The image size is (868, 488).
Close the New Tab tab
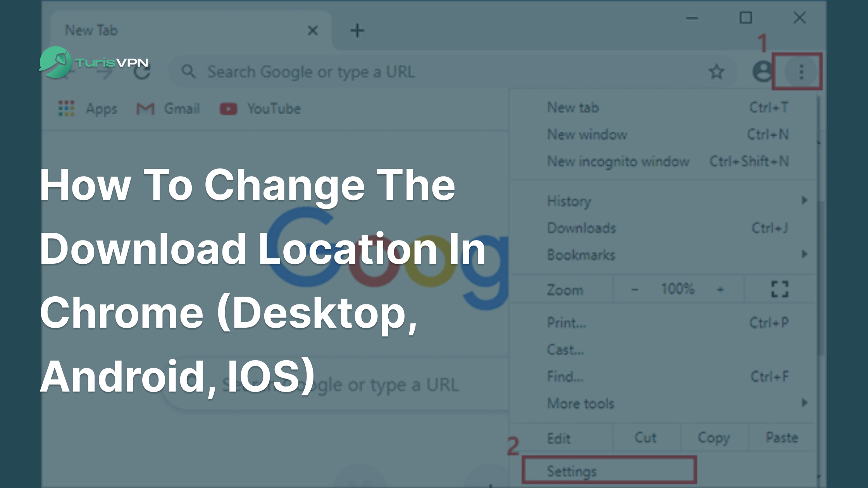point(312,30)
